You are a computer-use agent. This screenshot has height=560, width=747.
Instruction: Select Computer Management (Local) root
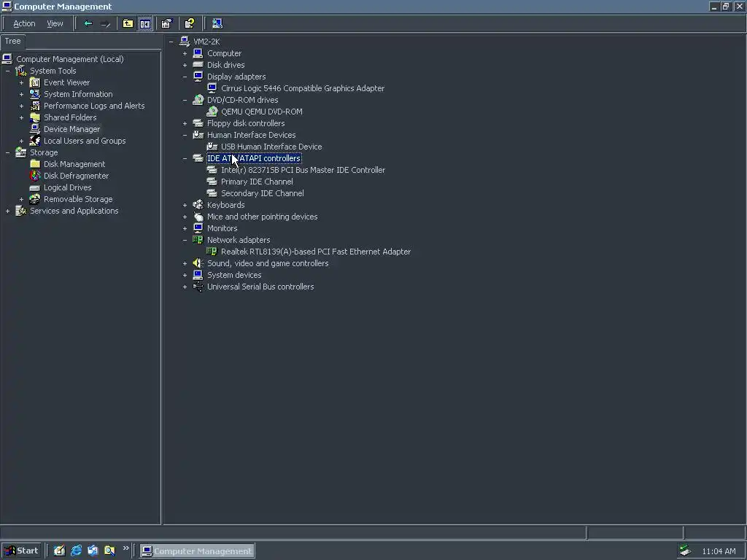click(x=70, y=59)
